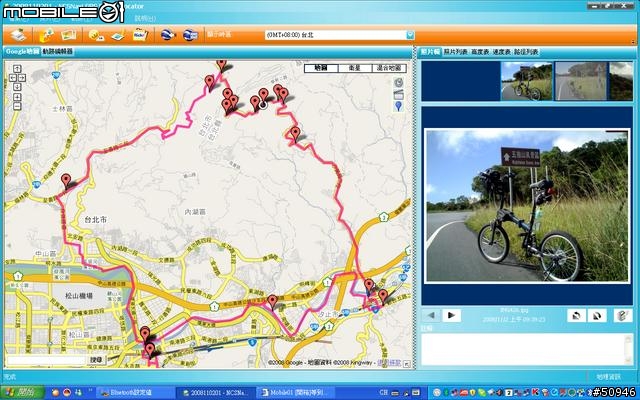640x400 pixels.
Task: Open the Mobile01 browser taskbar item
Action: coord(298,393)
